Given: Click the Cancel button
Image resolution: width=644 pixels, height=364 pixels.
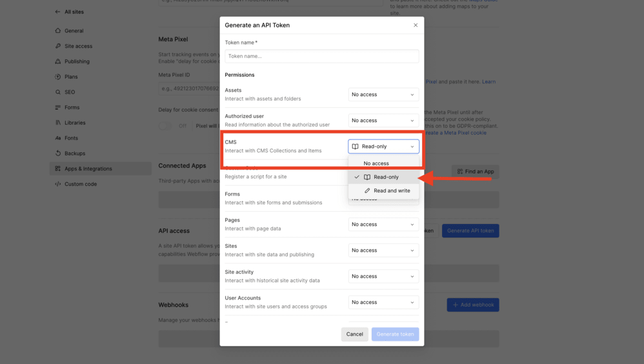Looking at the screenshot, I should tap(354, 334).
